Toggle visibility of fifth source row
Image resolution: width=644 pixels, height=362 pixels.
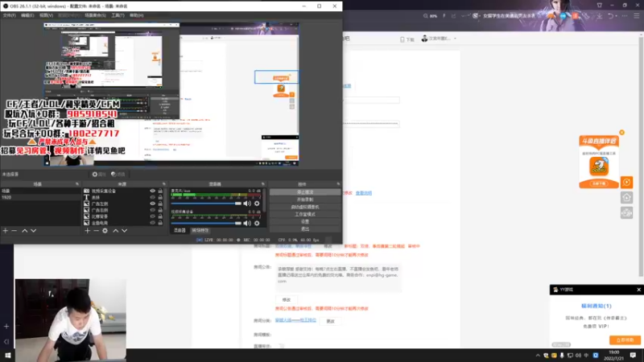pyautogui.click(x=152, y=216)
